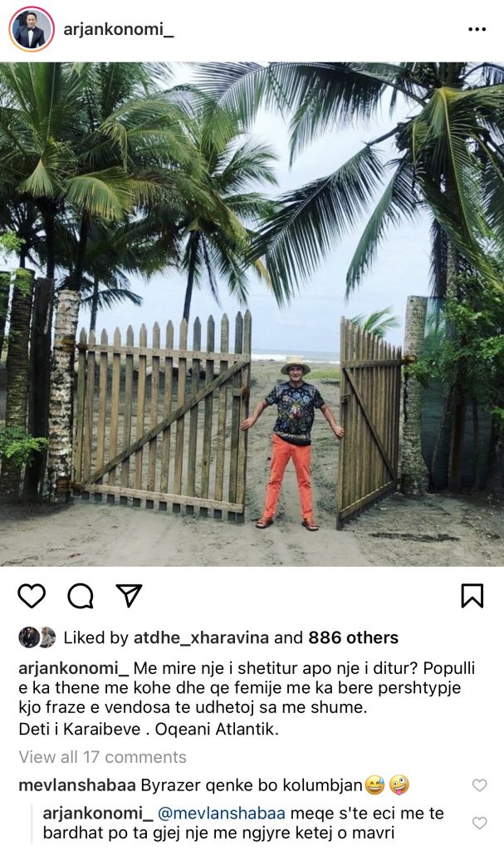
Task: Like the post with heart icon
Action: click(x=32, y=596)
